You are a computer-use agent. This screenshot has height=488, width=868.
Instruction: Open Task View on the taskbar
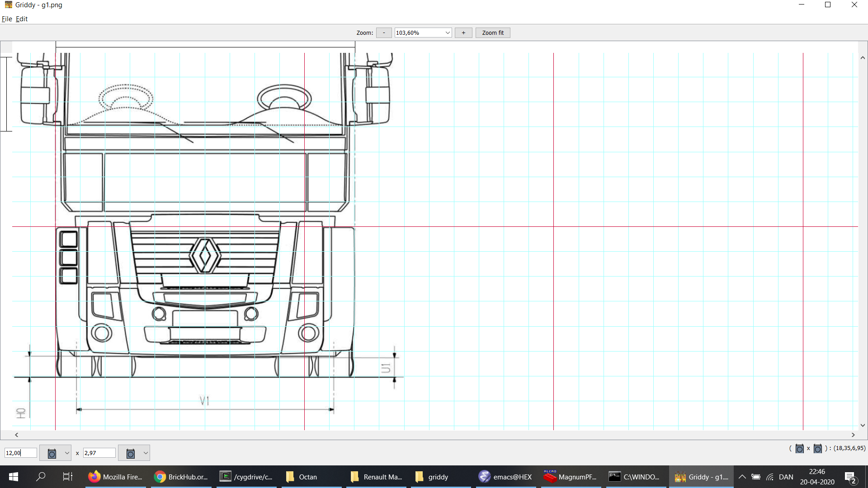pyautogui.click(x=68, y=477)
